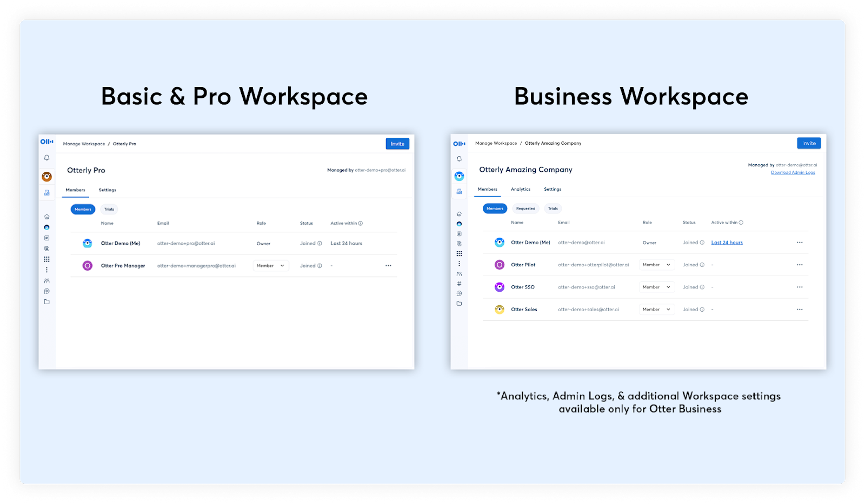Open the workspace blocks icon in the Business sidebar
865x504 pixels.
459,192
